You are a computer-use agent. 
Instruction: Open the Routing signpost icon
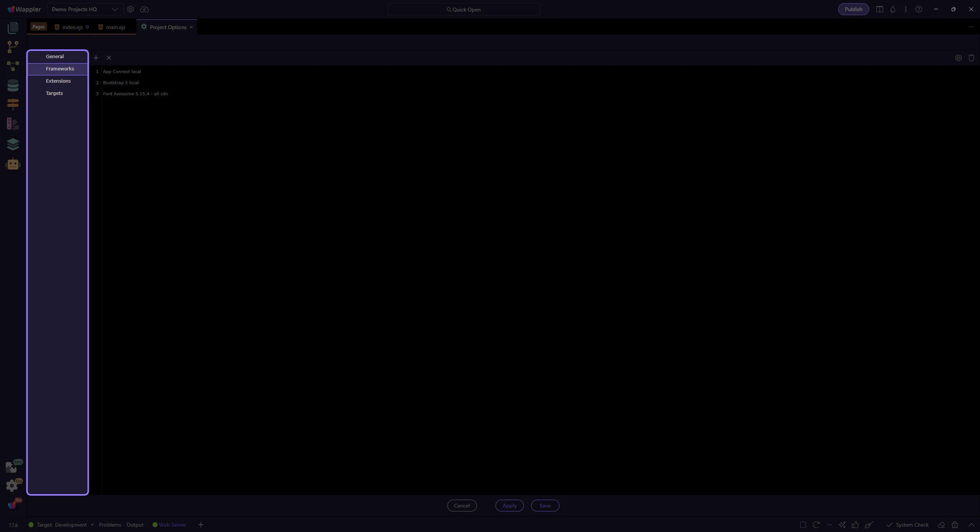point(13,104)
